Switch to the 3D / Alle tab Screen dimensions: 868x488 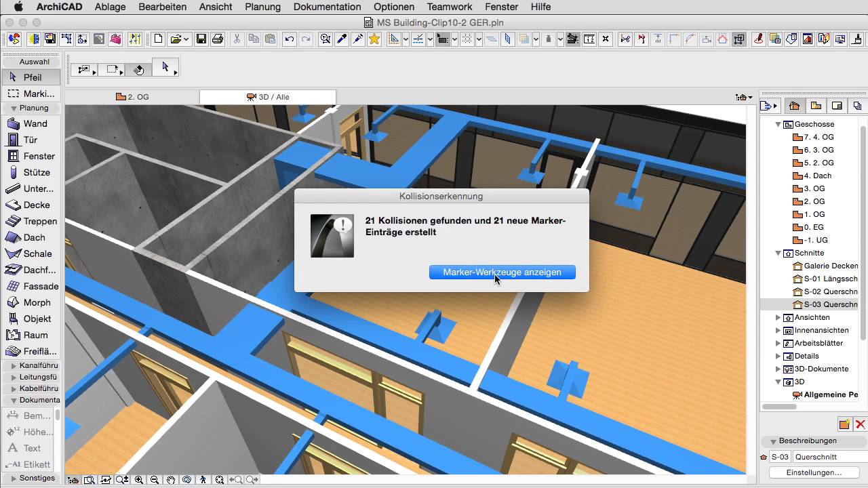click(x=268, y=97)
